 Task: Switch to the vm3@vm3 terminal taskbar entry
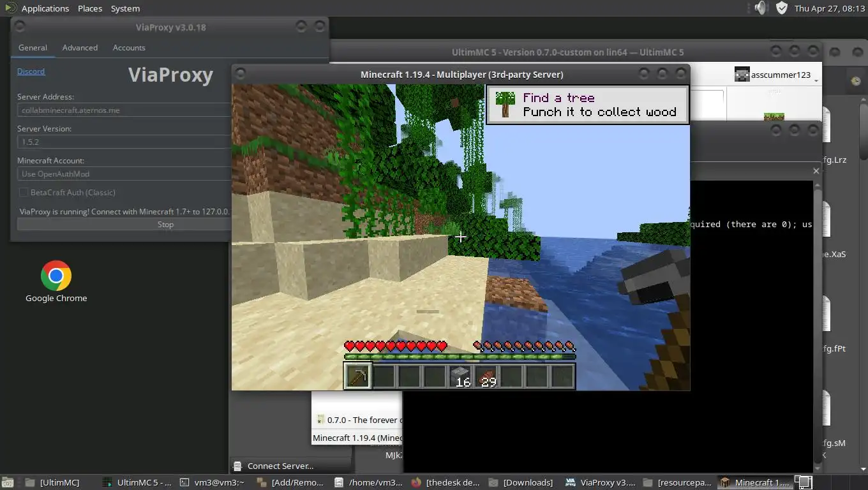click(214, 482)
